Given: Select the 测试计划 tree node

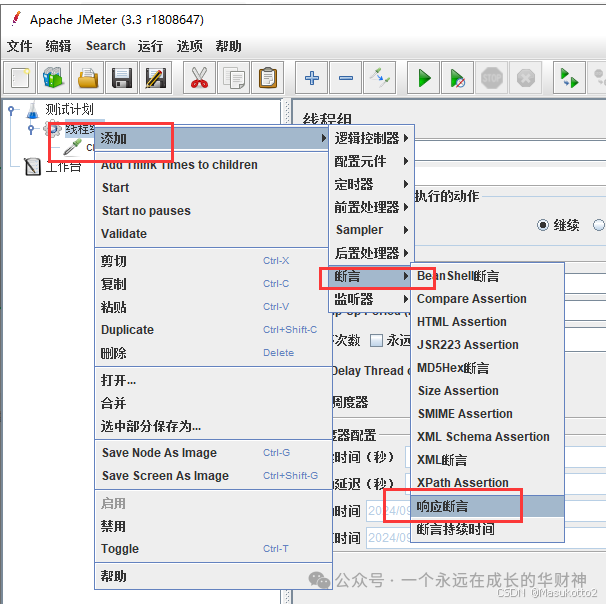Looking at the screenshot, I should (69, 110).
